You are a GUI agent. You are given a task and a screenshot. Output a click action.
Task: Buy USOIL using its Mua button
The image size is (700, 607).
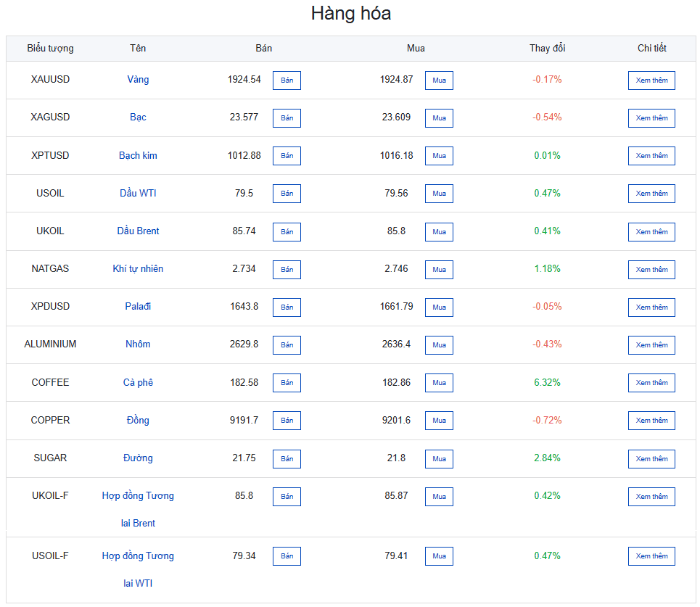tap(439, 193)
